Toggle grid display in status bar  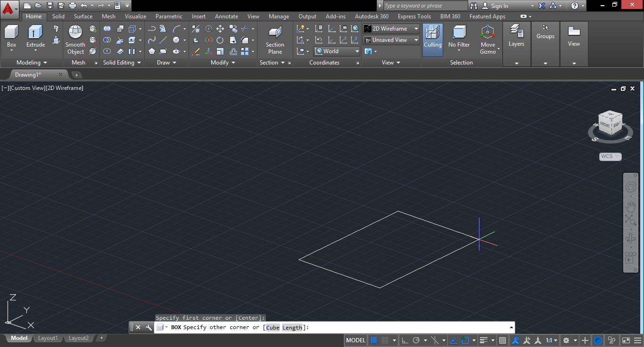[x=373, y=340]
